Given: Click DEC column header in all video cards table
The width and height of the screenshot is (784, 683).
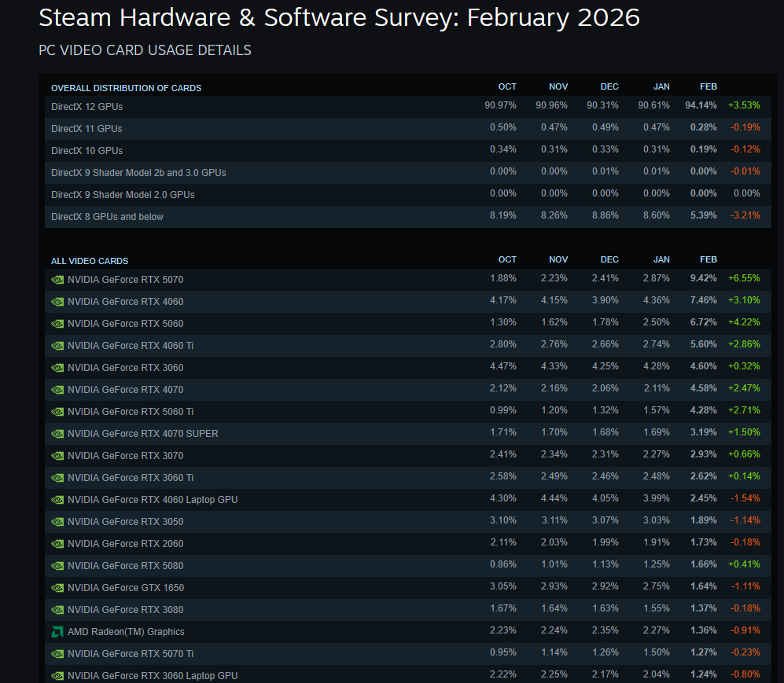Looking at the screenshot, I should tap(609, 259).
